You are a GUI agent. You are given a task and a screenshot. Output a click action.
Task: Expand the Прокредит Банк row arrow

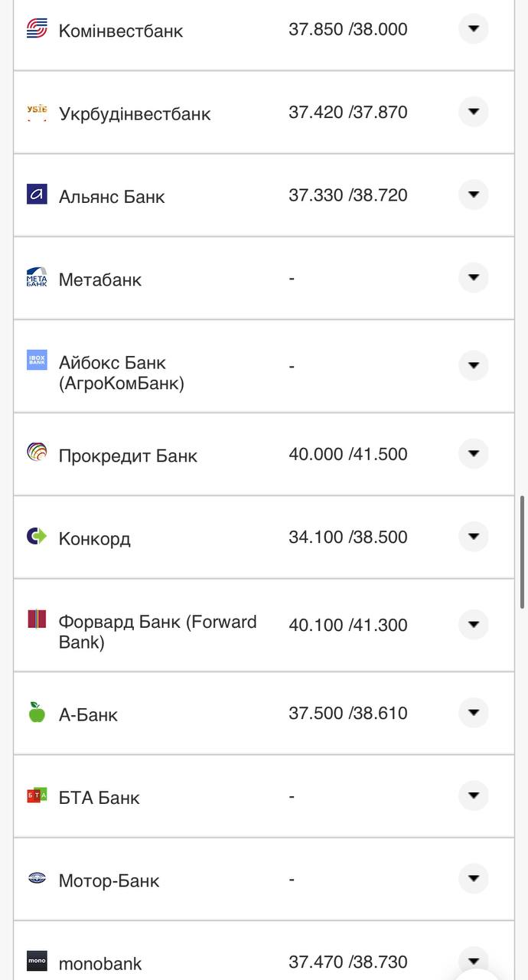[x=473, y=453]
